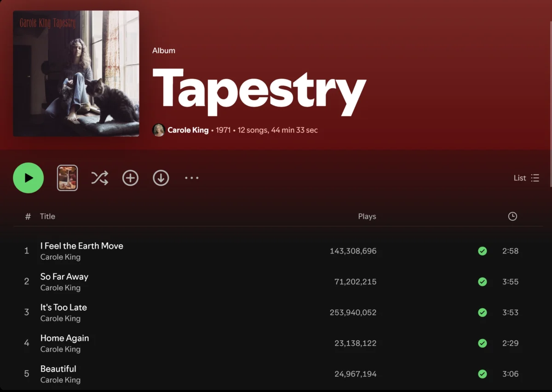Open the Tapestry album cover art
The height and width of the screenshot is (392, 552).
click(76, 74)
